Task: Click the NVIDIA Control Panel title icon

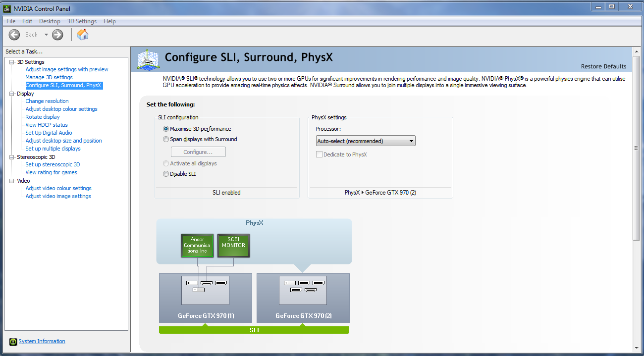Action: click(x=7, y=8)
